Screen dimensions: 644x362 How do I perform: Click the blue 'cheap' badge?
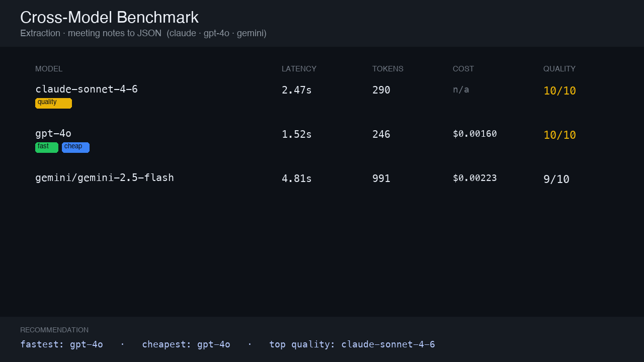coord(75,147)
